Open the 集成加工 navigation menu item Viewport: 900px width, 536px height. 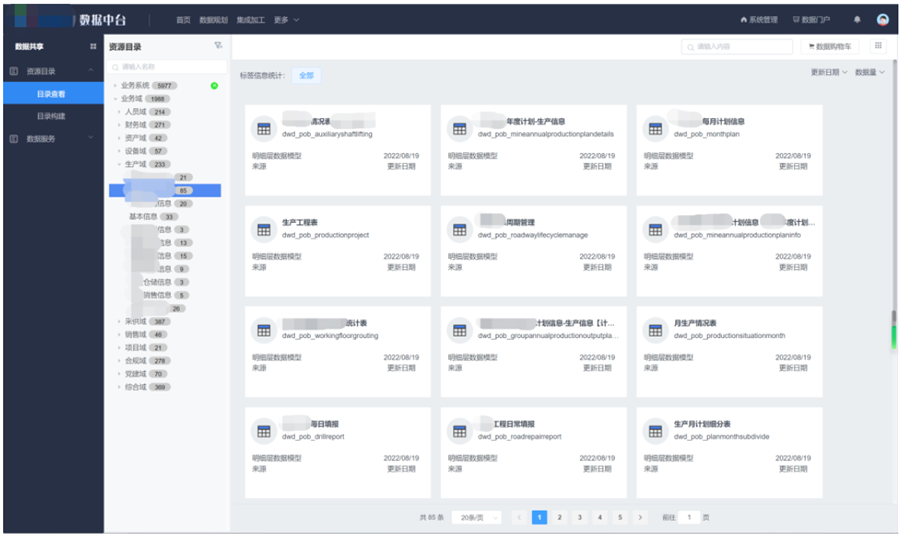[251, 19]
